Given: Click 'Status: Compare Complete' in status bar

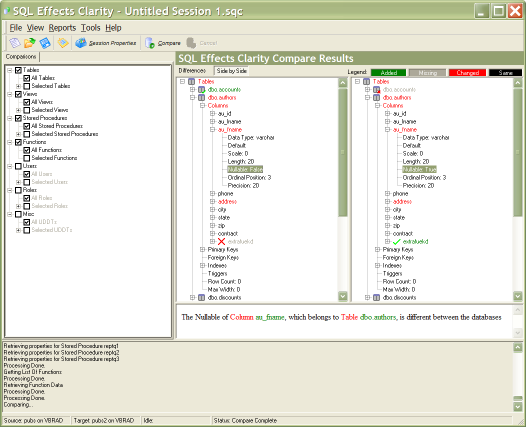Looking at the screenshot, I should pyautogui.click(x=245, y=421).
